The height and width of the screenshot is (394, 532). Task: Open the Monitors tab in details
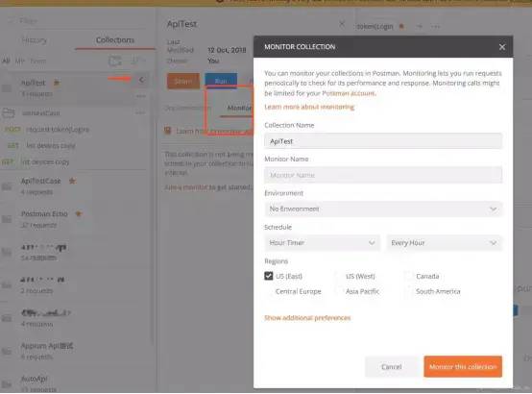click(x=239, y=108)
